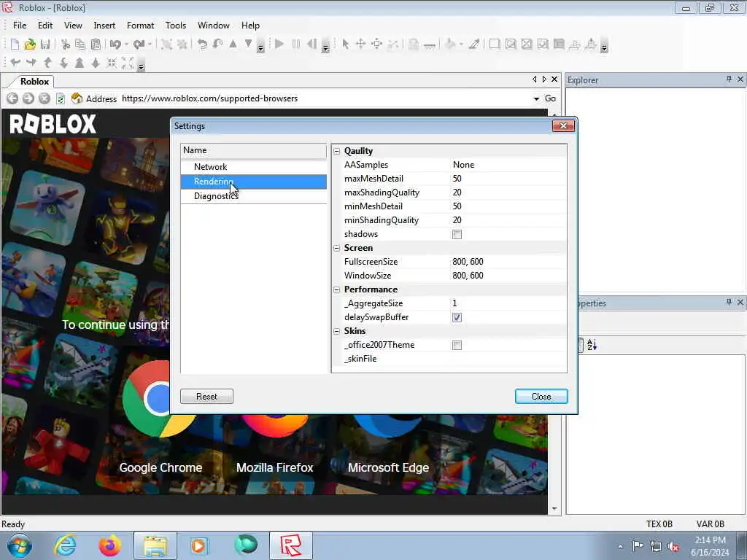Open the Insert menu
Image resolution: width=747 pixels, height=560 pixels.
[104, 26]
